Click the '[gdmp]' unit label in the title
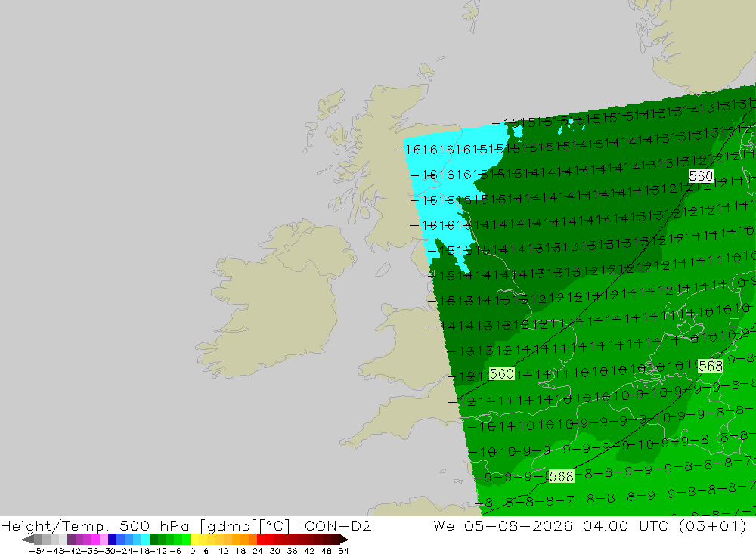756x554 pixels. tap(229, 525)
